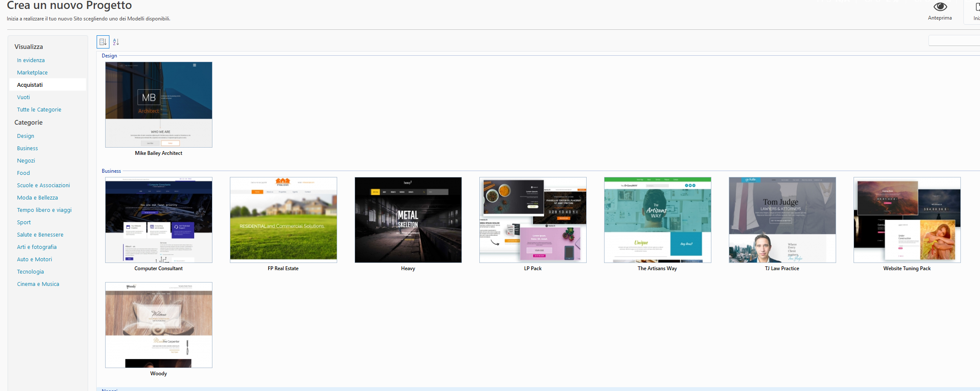980x391 pixels.
Task: Sort templates alphabetically with A-Z icon
Action: coord(116,42)
